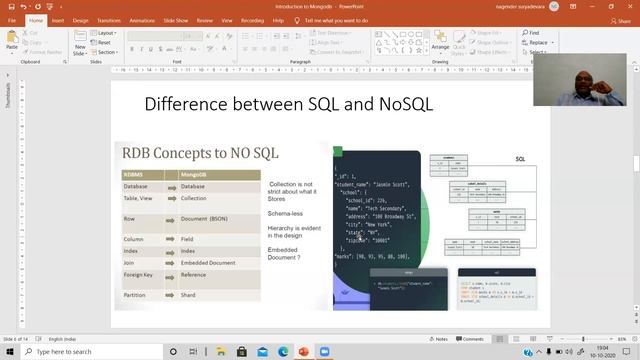Redo the last action
The image size is (640, 360).
pyautogui.click(x=38, y=7)
